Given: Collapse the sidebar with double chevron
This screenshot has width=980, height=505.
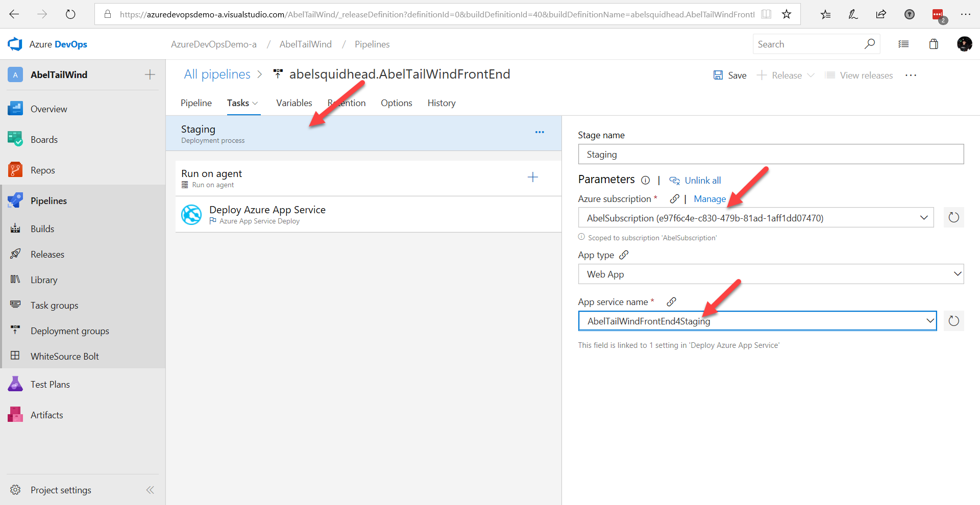Looking at the screenshot, I should point(150,490).
